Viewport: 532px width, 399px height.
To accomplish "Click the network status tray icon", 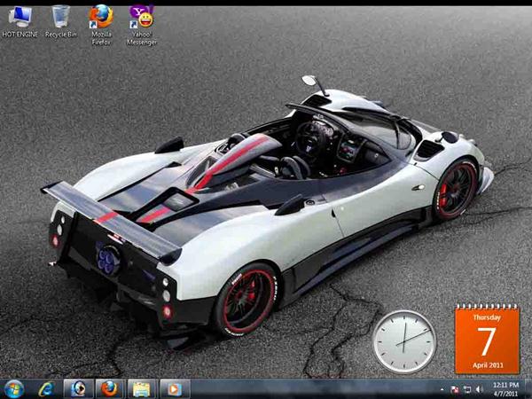I will [466, 389].
